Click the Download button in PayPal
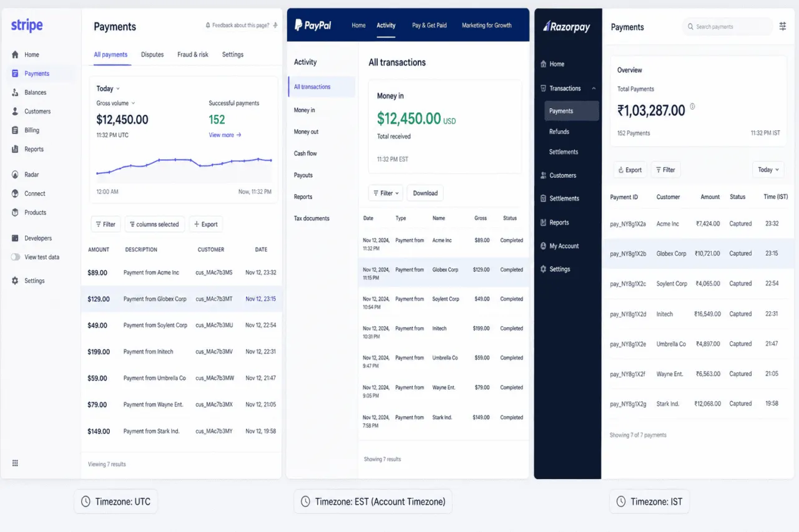Viewport: 799px width, 532px height. pos(425,193)
